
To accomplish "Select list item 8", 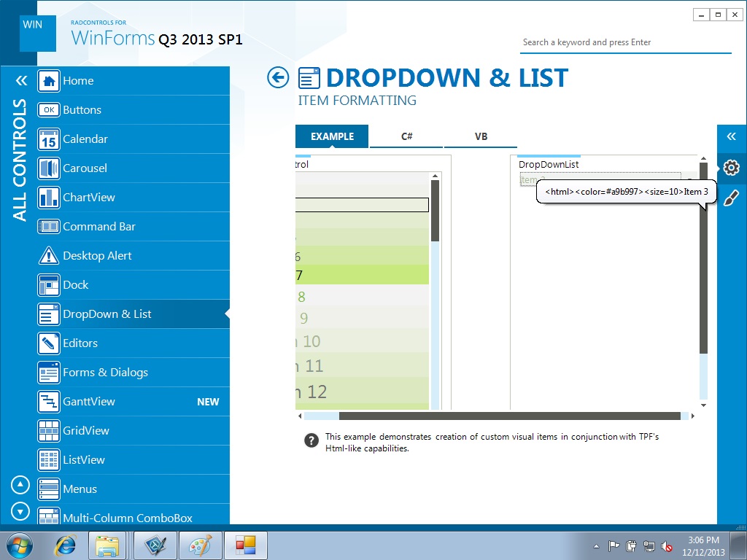I will click(362, 297).
